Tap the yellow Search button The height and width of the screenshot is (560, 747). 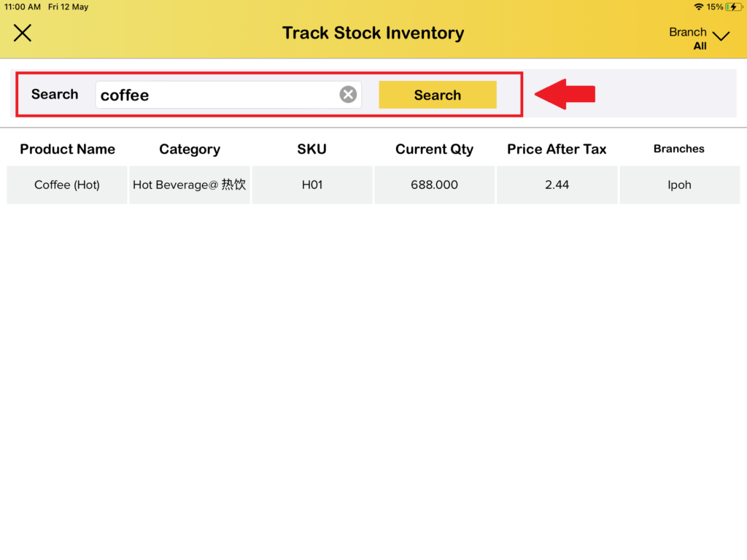(x=437, y=95)
